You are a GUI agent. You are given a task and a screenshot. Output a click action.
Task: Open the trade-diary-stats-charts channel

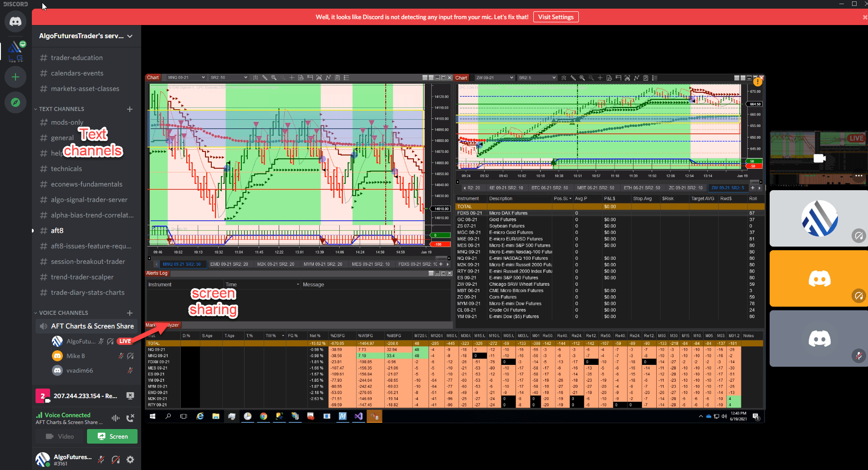[86, 293]
